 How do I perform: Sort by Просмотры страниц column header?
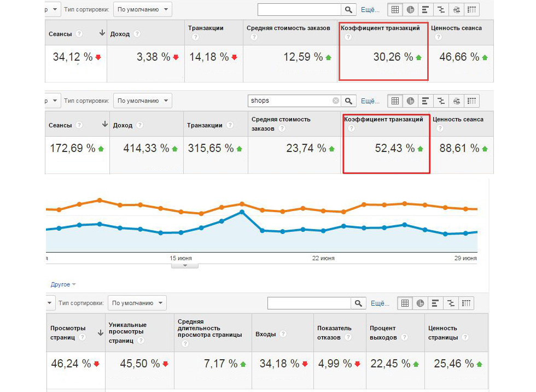click(68, 332)
